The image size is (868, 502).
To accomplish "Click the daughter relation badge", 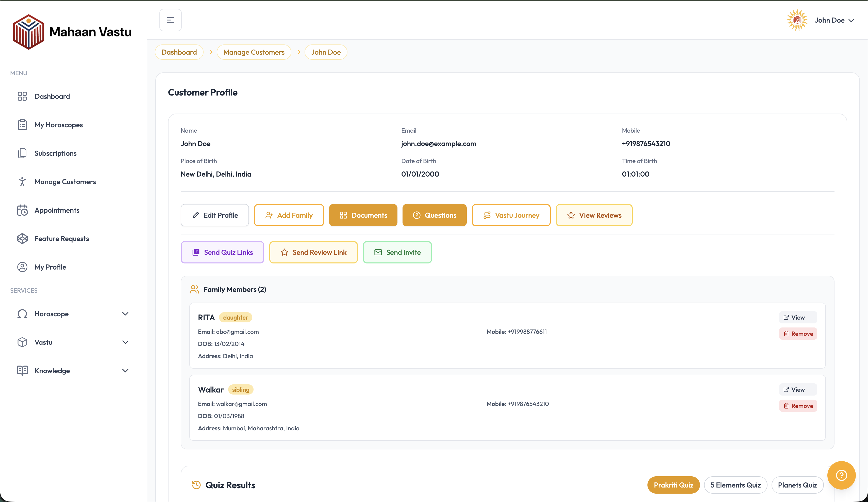I will [236, 317].
